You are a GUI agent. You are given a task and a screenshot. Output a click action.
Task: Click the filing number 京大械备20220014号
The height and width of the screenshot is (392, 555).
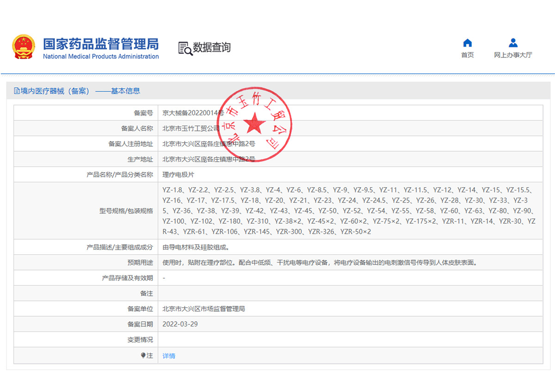(193, 113)
